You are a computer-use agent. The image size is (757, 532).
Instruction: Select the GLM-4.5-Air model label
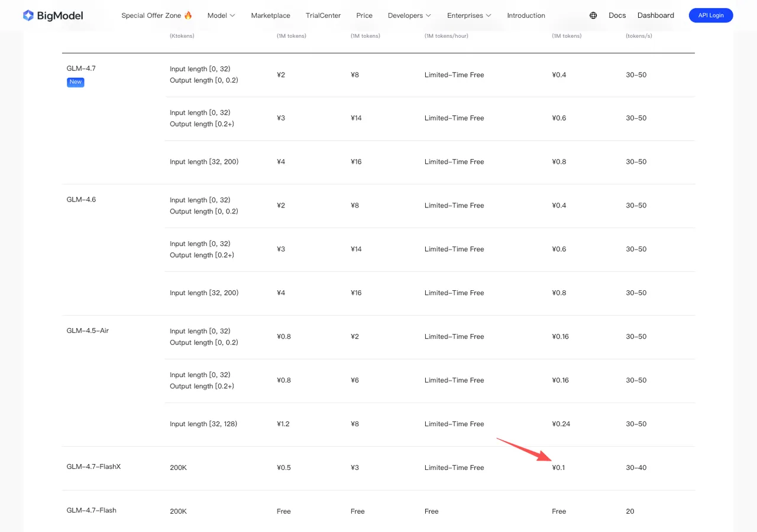(x=88, y=331)
